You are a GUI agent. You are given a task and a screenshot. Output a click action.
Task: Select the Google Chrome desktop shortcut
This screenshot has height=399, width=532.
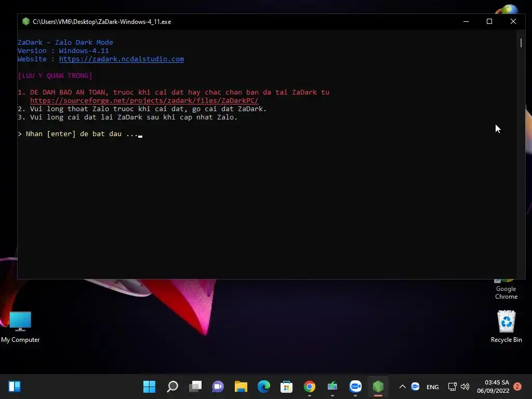point(506,289)
